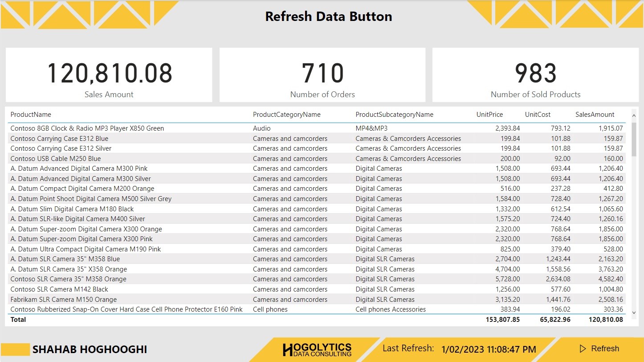Click the Last Refresh timestamp
This screenshot has height=362, width=644.
coord(488,349)
